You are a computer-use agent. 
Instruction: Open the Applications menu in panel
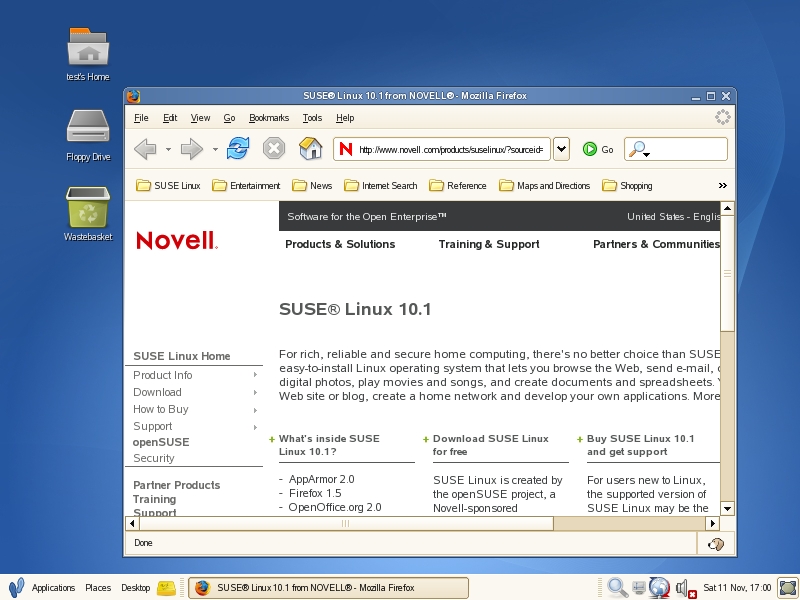53,588
